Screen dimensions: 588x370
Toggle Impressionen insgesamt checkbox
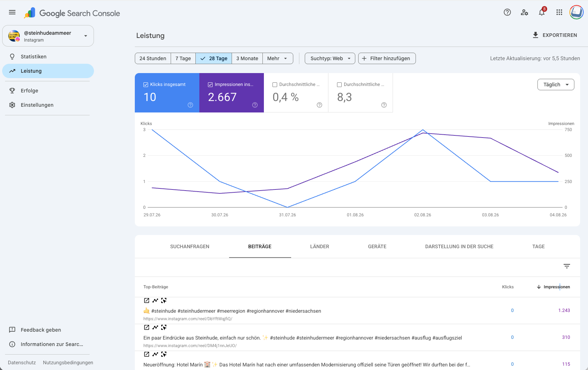point(210,85)
